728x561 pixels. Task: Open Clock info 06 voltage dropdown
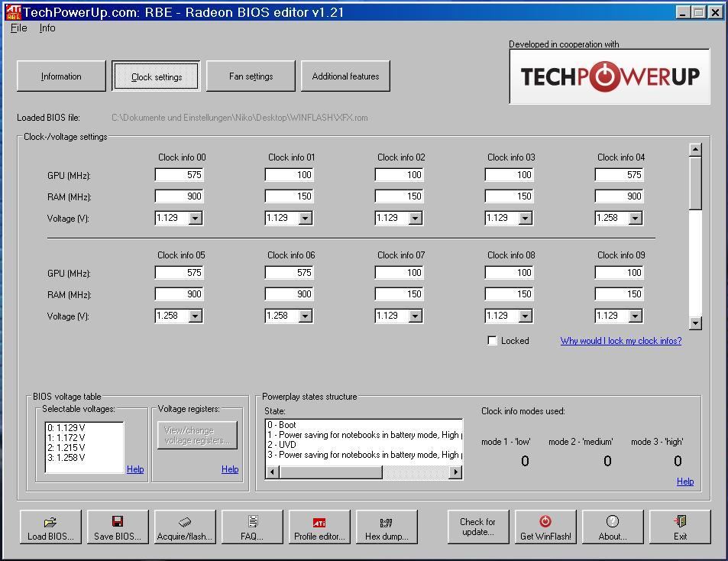click(x=306, y=316)
